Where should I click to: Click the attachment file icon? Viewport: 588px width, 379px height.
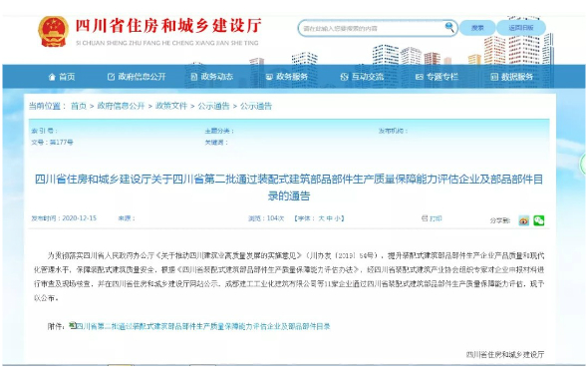(x=73, y=325)
